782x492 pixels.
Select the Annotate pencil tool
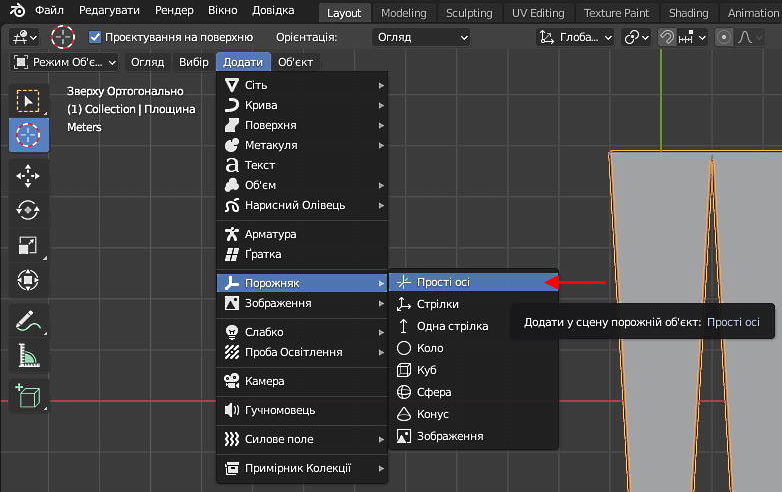(x=28, y=321)
